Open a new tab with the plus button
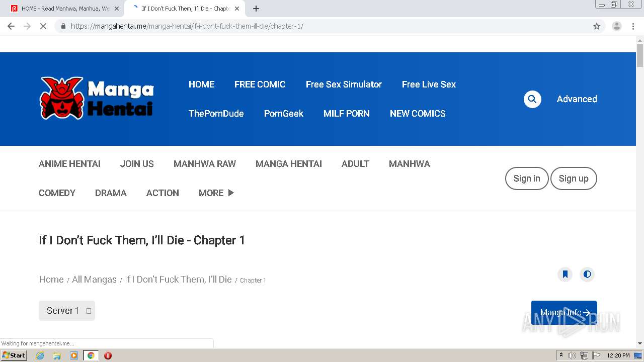Screen dimensions: 644x362 (x=256, y=9)
